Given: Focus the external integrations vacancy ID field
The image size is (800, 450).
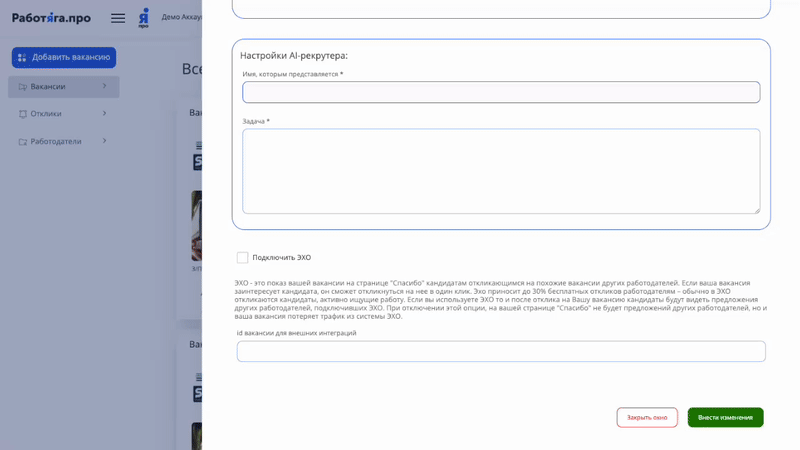Looking at the screenshot, I should 501,352.
